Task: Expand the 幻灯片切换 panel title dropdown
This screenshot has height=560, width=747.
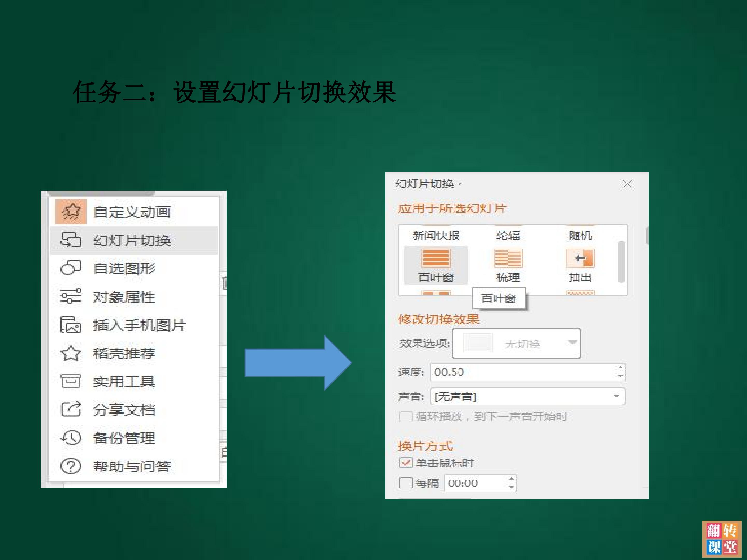Action: (460, 184)
